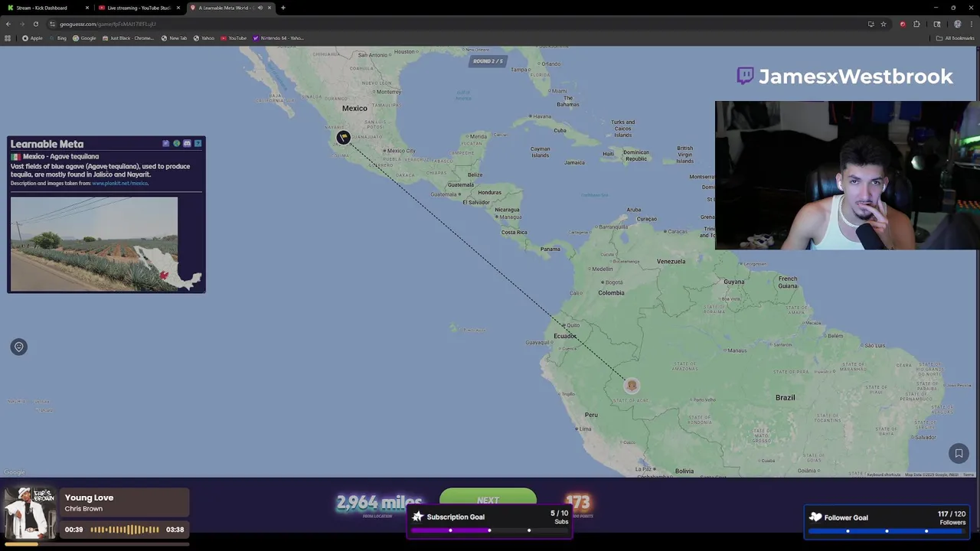Click the Subscription Goal progress bar
The height and width of the screenshot is (551, 980).
coord(489,530)
